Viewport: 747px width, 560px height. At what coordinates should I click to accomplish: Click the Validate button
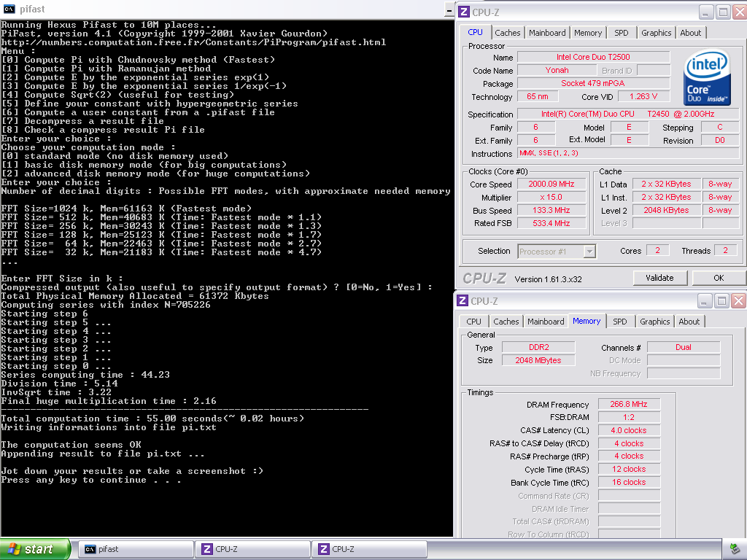click(659, 278)
